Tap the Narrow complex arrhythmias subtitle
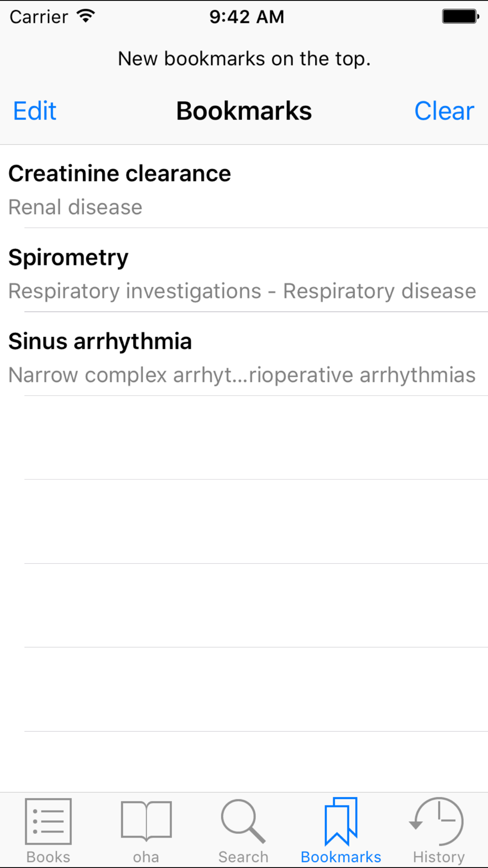Screen dimensions: 488x868 pyautogui.click(x=242, y=375)
